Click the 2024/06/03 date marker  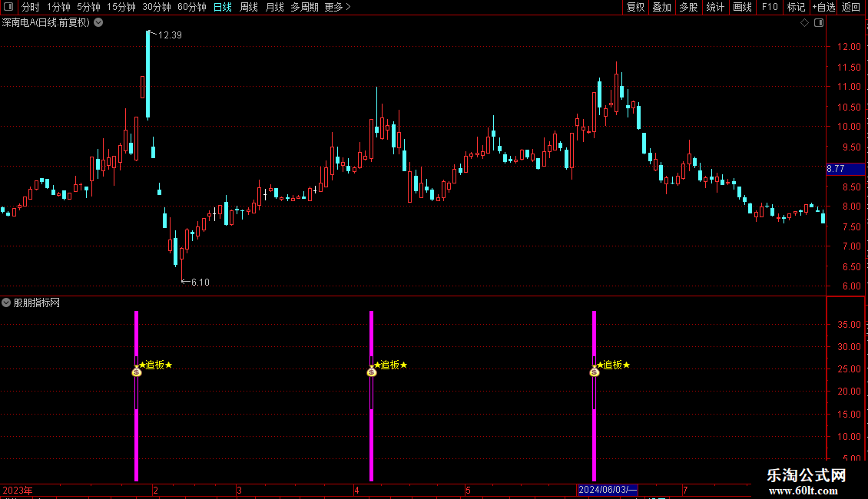click(608, 490)
